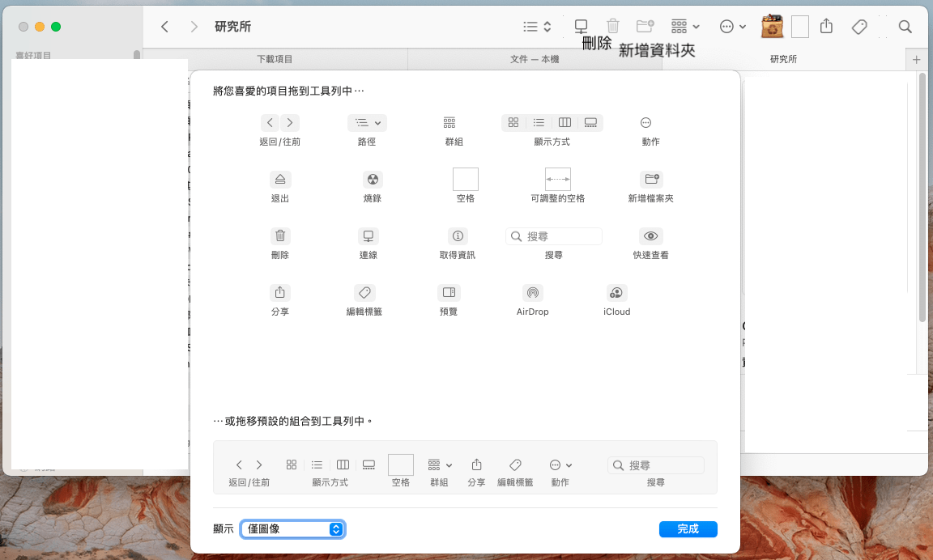Select the 動作 item in palette
This screenshot has height=560, width=933.
tap(650, 131)
